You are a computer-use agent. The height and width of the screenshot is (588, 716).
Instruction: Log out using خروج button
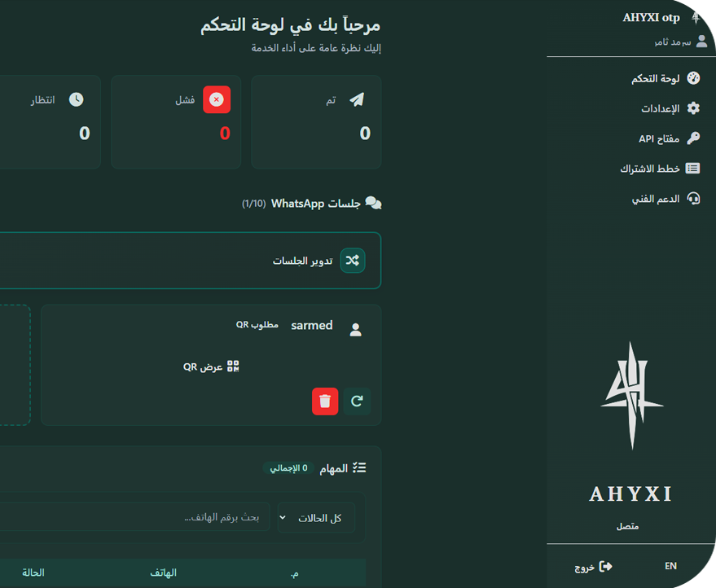pos(594,567)
